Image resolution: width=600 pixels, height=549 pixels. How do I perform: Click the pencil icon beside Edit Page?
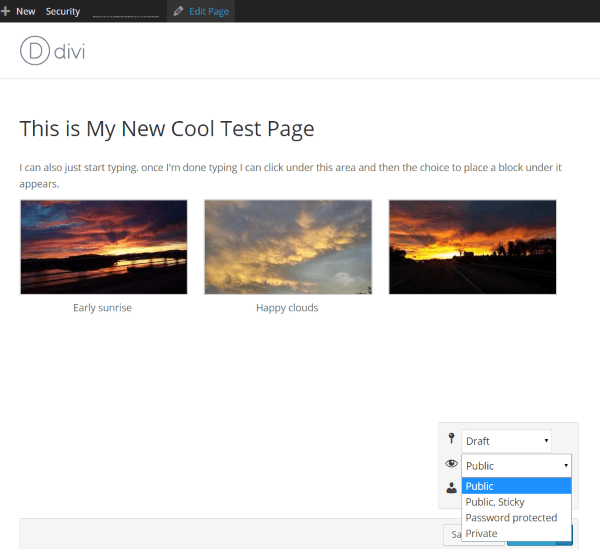pyautogui.click(x=178, y=11)
